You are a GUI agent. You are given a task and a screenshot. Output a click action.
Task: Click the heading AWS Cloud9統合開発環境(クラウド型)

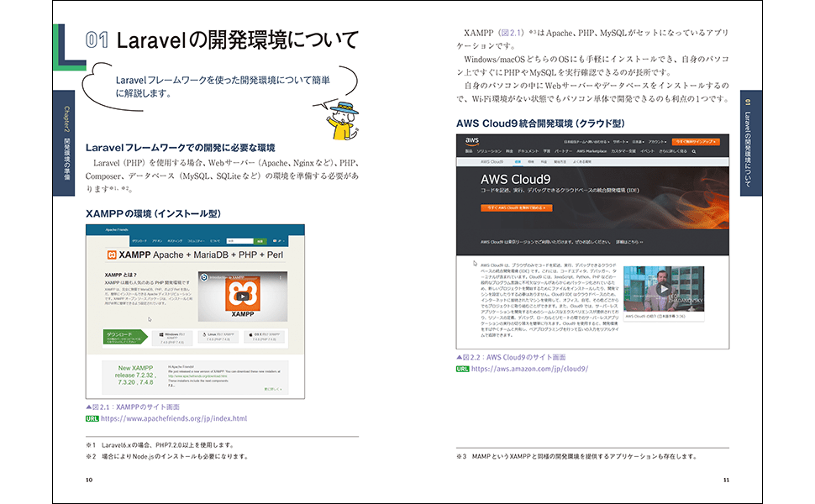(540, 123)
